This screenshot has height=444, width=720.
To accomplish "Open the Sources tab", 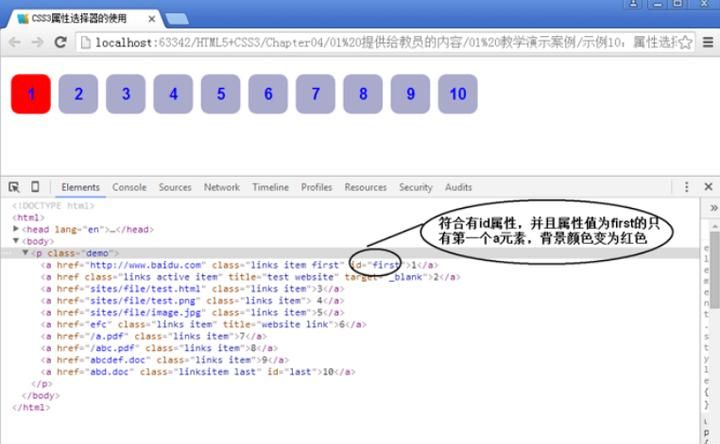I will tap(175, 187).
